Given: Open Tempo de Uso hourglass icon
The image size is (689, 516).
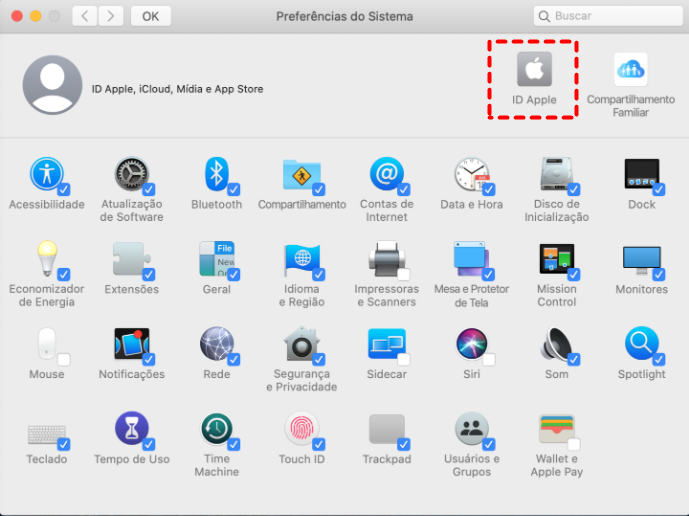Looking at the screenshot, I should [131, 429].
